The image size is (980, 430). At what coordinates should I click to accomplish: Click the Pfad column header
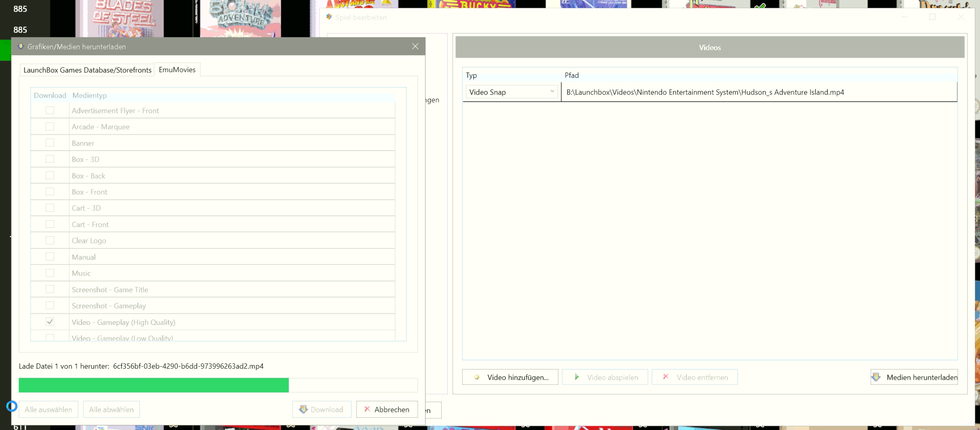pos(572,75)
